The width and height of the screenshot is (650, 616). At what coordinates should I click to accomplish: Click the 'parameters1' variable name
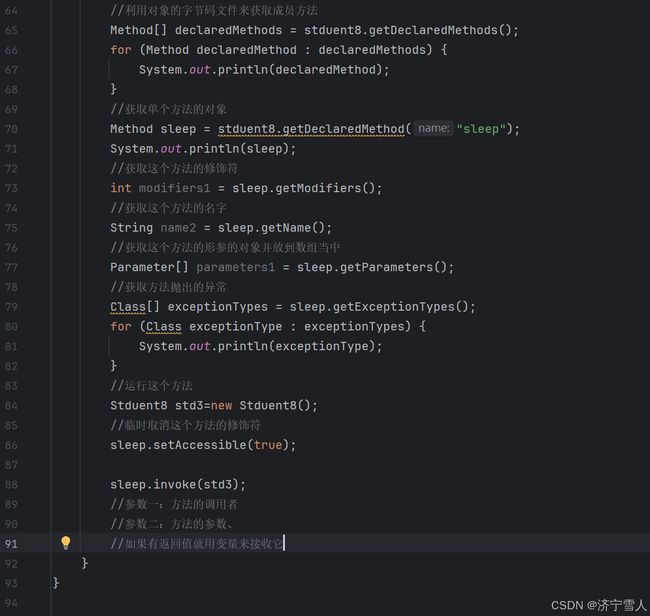pyautogui.click(x=235, y=267)
